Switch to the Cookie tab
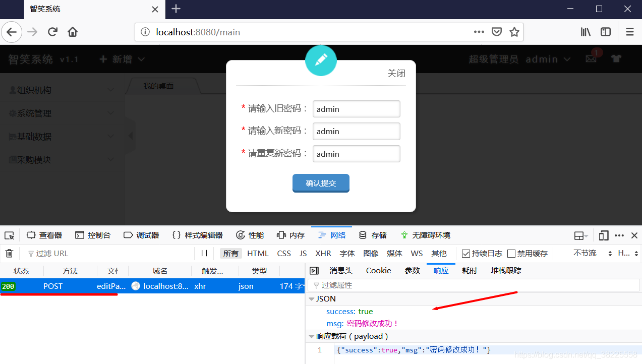This screenshot has height=364, width=642. point(378,270)
